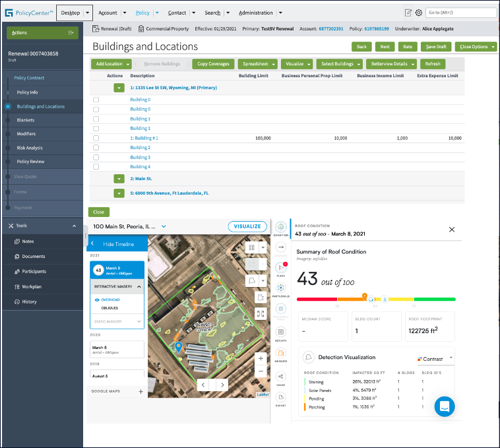The height and width of the screenshot is (448, 500).
Task: Open the Select Buildings dropdown
Action: (x=340, y=64)
